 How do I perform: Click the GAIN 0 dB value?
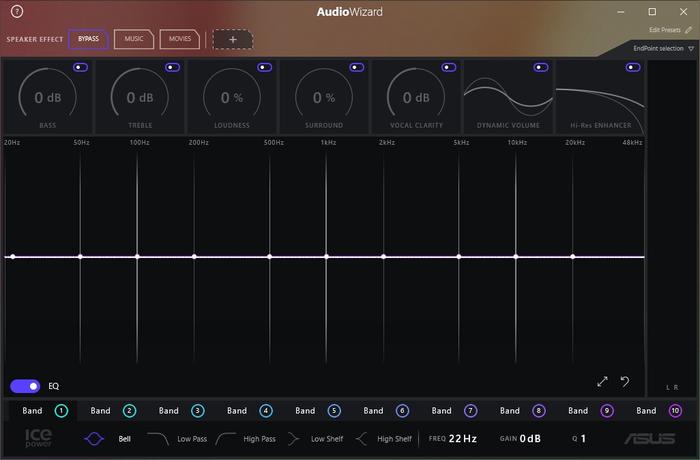point(530,439)
